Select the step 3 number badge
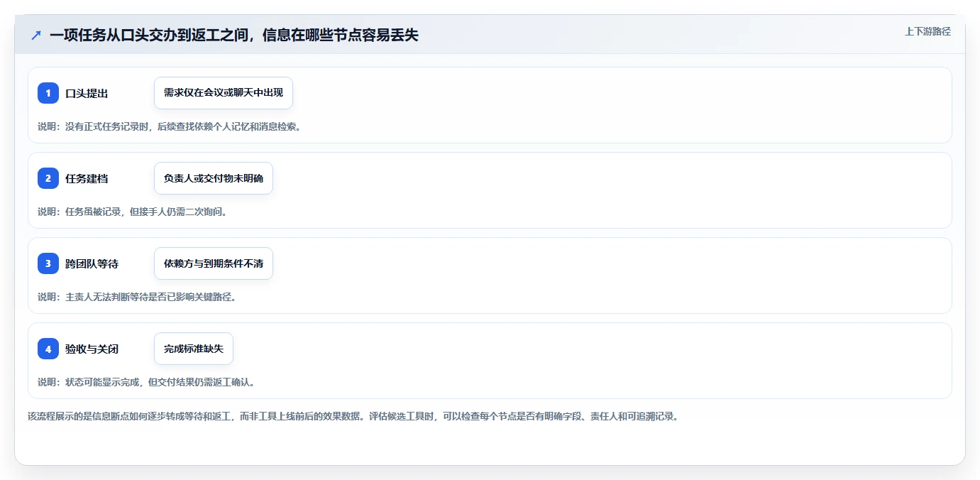Image resolution: width=980 pixels, height=480 pixels. (x=48, y=263)
